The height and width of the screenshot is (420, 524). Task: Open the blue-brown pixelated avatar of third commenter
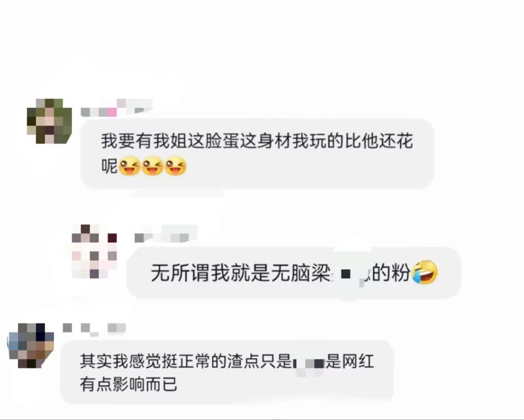pos(31,345)
